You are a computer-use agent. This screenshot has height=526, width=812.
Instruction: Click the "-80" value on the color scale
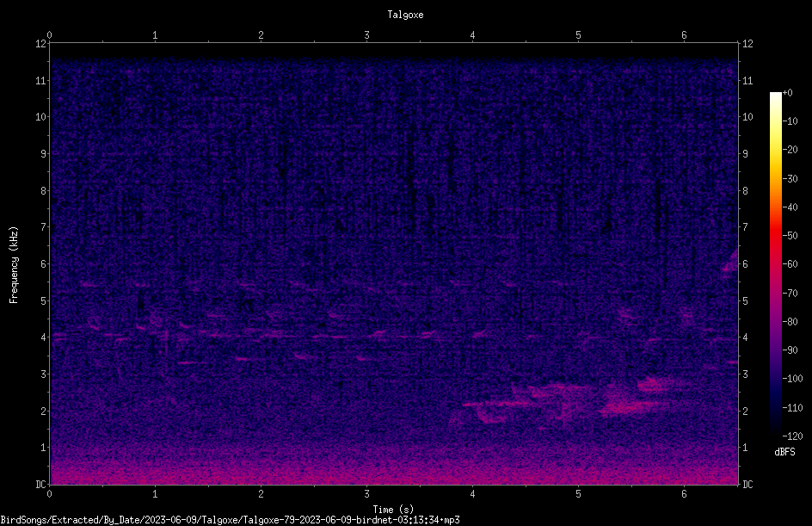click(x=790, y=322)
